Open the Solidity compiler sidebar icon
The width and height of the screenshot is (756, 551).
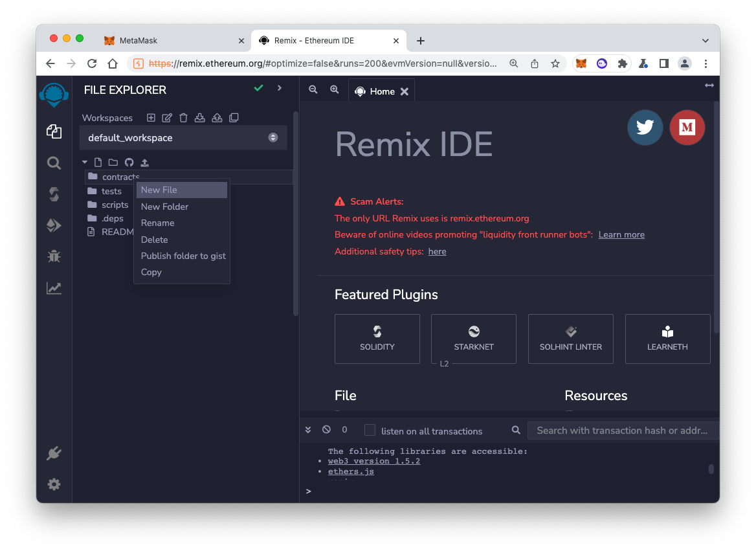click(x=54, y=194)
